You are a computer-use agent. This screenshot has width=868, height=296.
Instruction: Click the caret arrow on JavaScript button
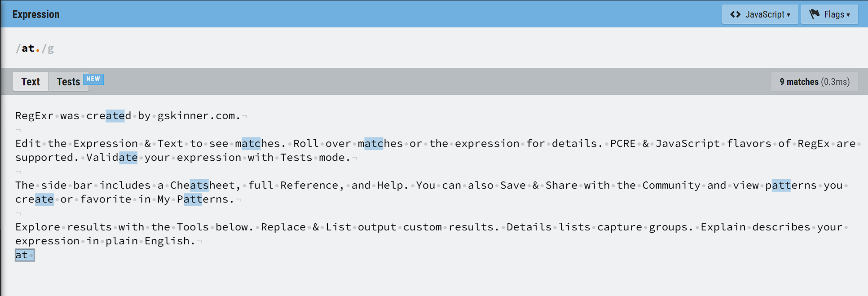tap(789, 15)
